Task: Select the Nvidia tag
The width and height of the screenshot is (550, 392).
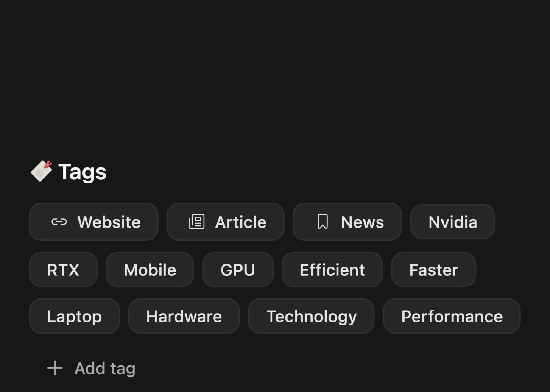Action: coord(452,222)
